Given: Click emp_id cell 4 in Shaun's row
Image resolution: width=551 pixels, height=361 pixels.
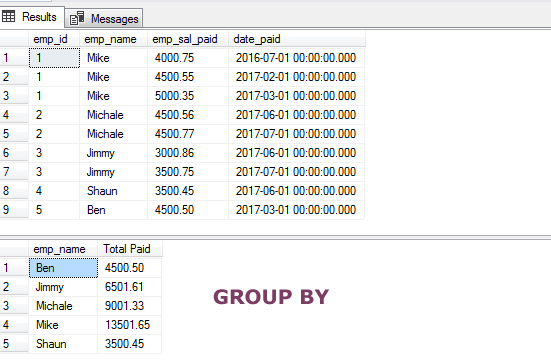Looking at the screenshot, I should click(x=54, y=191).
